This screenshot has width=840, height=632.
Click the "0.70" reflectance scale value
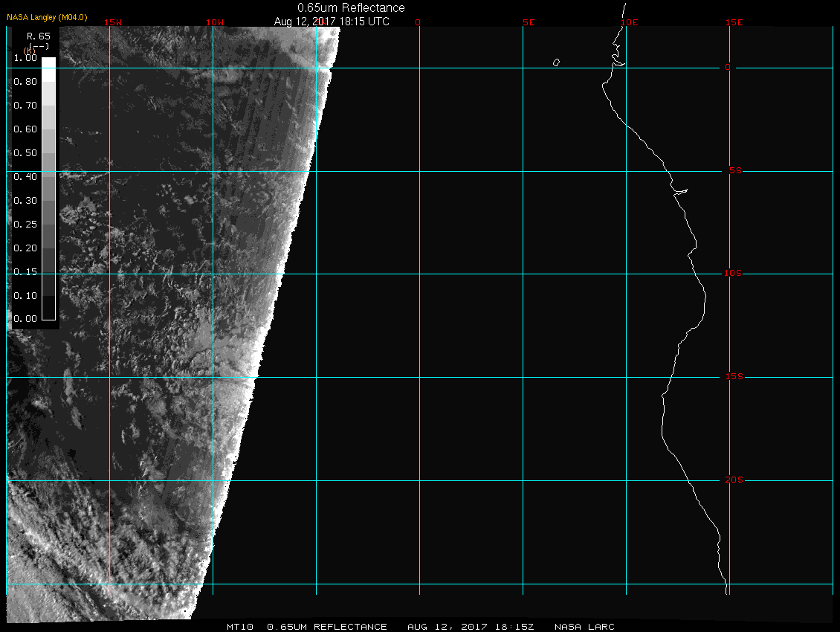pos(25,105)
